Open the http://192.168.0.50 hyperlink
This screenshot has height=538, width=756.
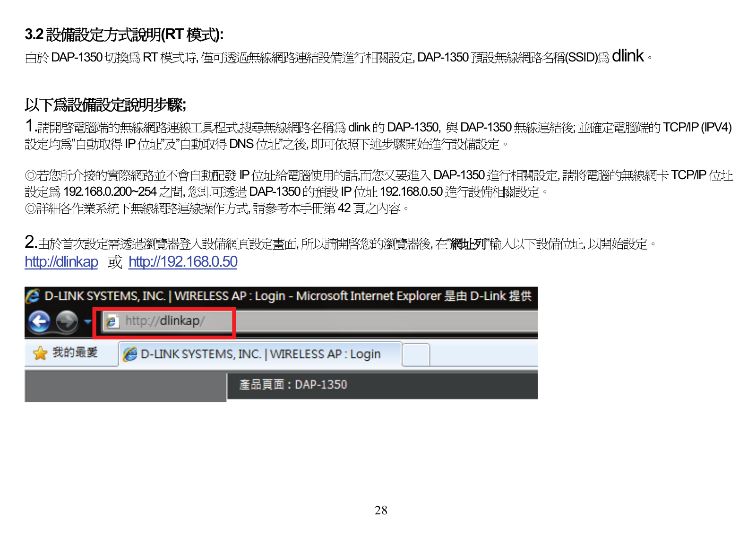click(x=183, y=261)
